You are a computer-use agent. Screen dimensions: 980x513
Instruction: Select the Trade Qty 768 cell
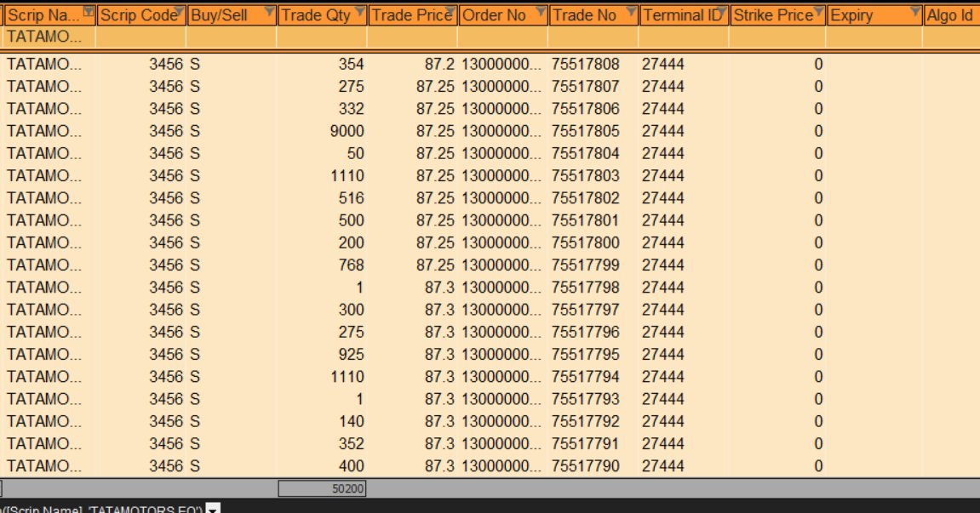click(322, 265)
